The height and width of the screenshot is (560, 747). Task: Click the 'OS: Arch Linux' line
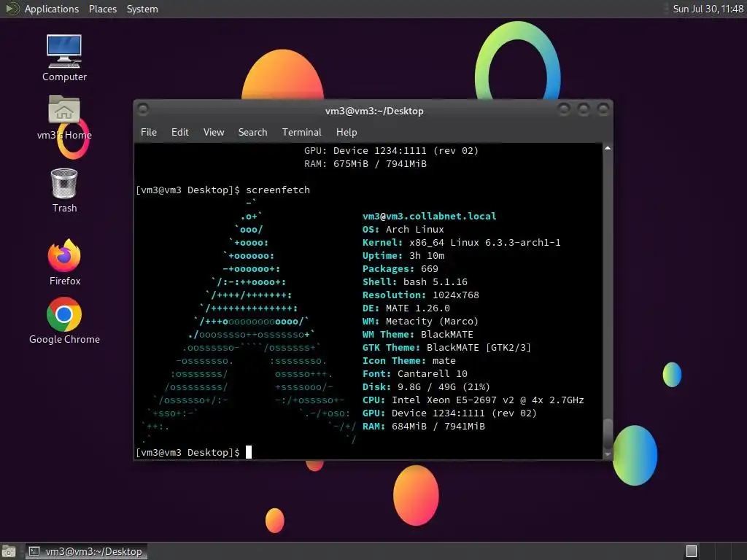(403, 230)
